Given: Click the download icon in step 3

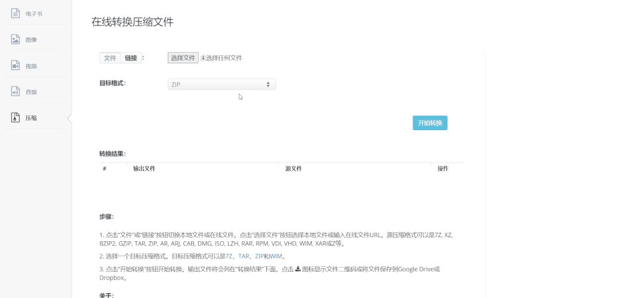Looking at the screenshot, I should 298,269.
